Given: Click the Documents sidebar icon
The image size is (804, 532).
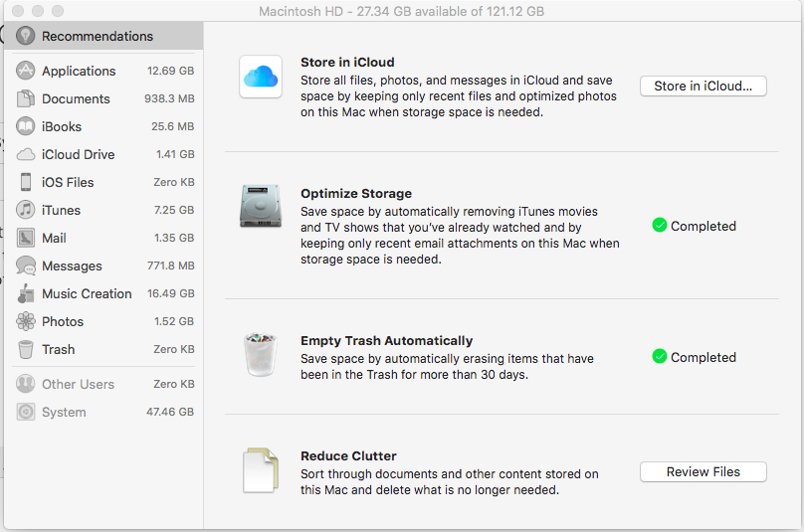Looking at the screenshot, I should click(25, 98).
